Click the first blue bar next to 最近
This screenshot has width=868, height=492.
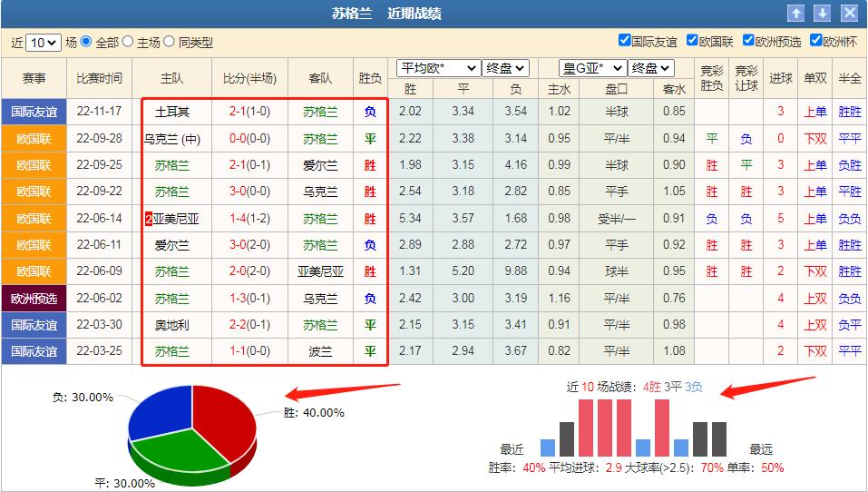[x=548, y=448]
